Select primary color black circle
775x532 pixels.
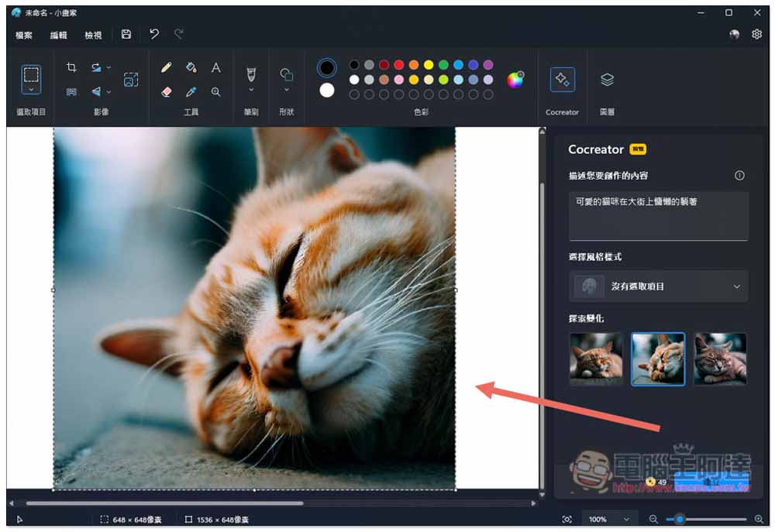(327, 67)
